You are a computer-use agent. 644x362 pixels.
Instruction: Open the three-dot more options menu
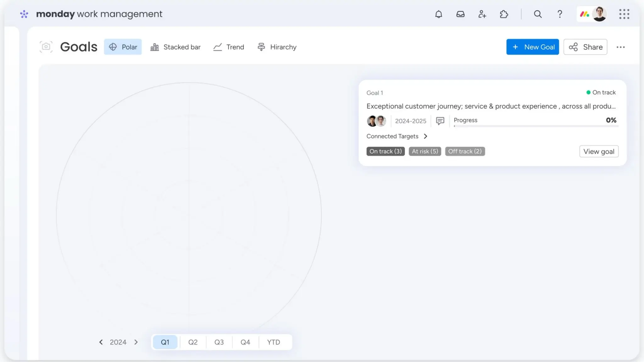(x=620, y=47)
